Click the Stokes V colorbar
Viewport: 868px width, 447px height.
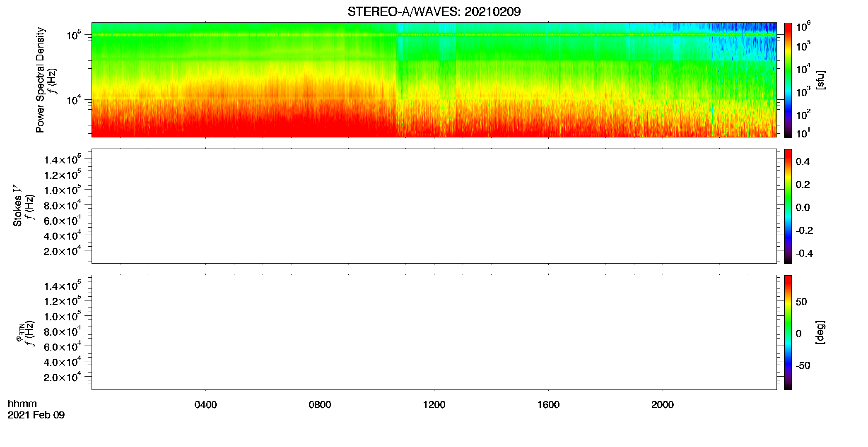(788, 206)
